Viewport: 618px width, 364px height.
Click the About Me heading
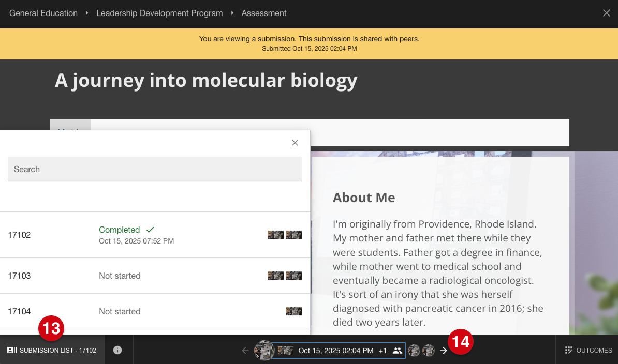point(364,198)
